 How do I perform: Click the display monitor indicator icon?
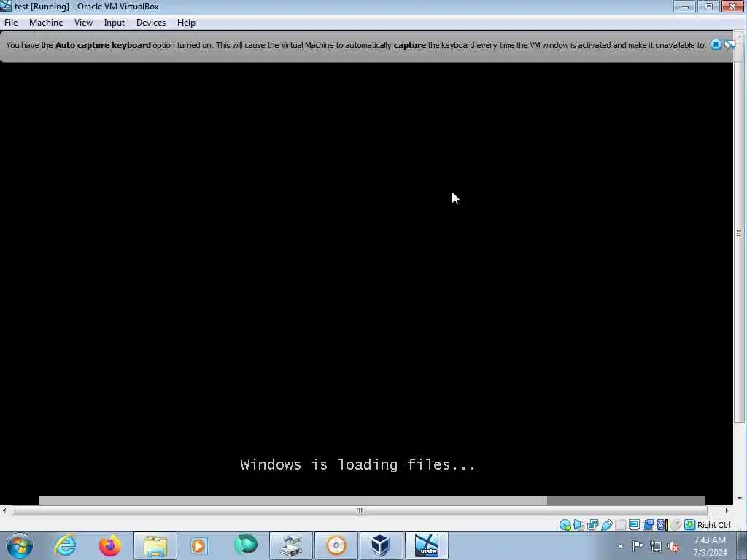pyautogui.click(x=634, y=525)
